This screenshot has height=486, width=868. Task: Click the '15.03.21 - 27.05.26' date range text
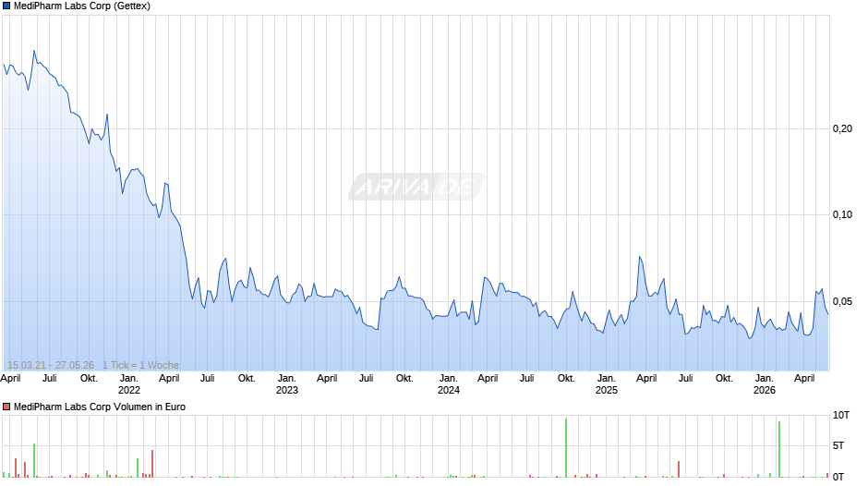click(x=51, y=365)
